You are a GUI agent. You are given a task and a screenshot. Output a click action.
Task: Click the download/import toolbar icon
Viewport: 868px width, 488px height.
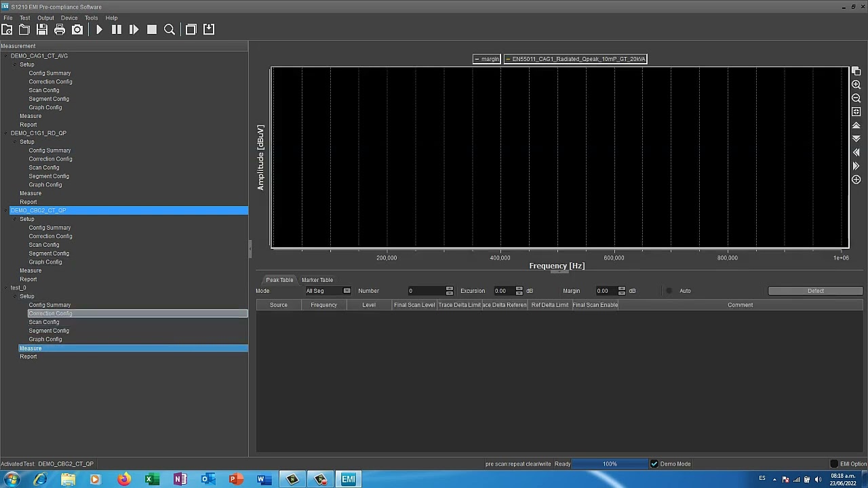tap(209, 29)
